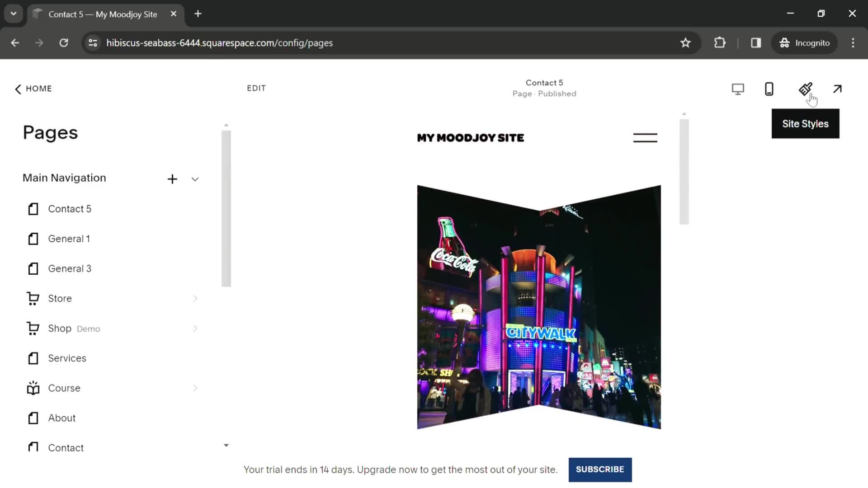Expand the Store page submenu
Viewport: 868px width, 488px height.
[196, 299]
